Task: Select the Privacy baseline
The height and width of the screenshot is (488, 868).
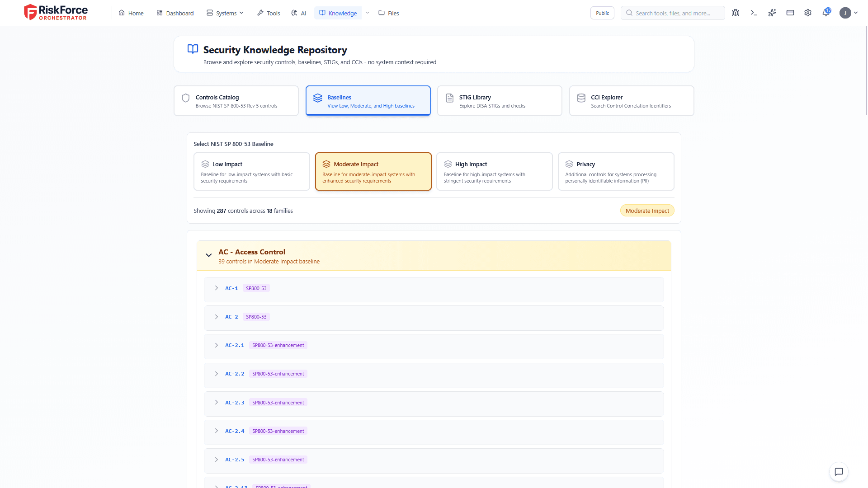Action: 616,172
